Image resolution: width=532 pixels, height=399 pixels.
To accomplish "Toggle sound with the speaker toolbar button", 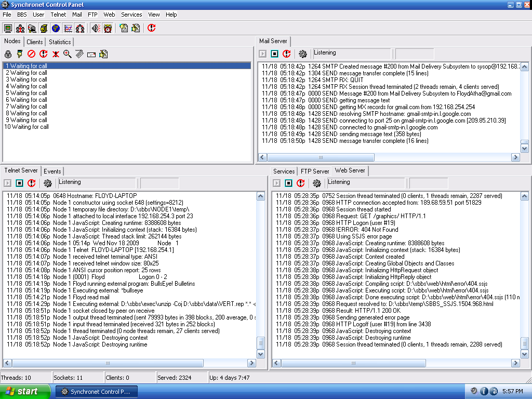I will (96, 28).
